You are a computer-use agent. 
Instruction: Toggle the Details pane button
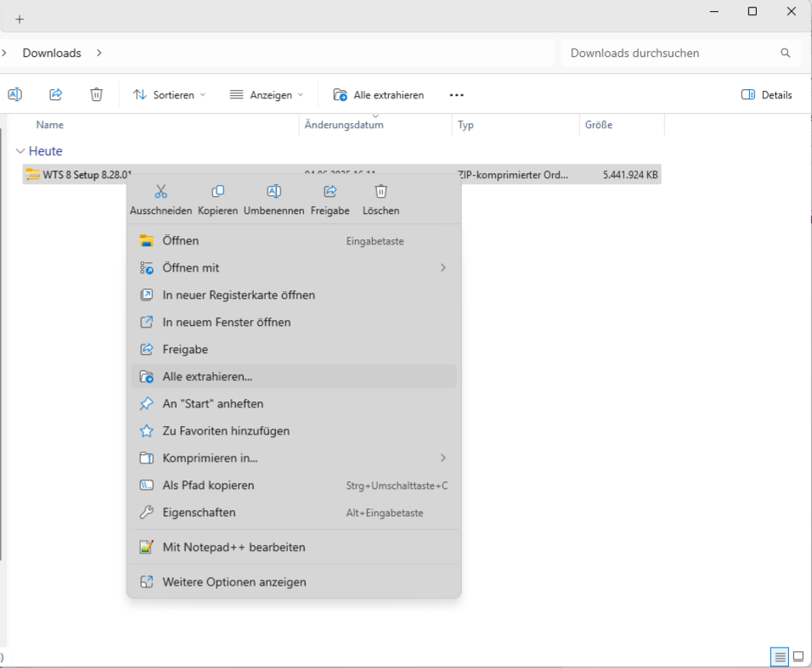pyautogui.click(x=766, y=95)
